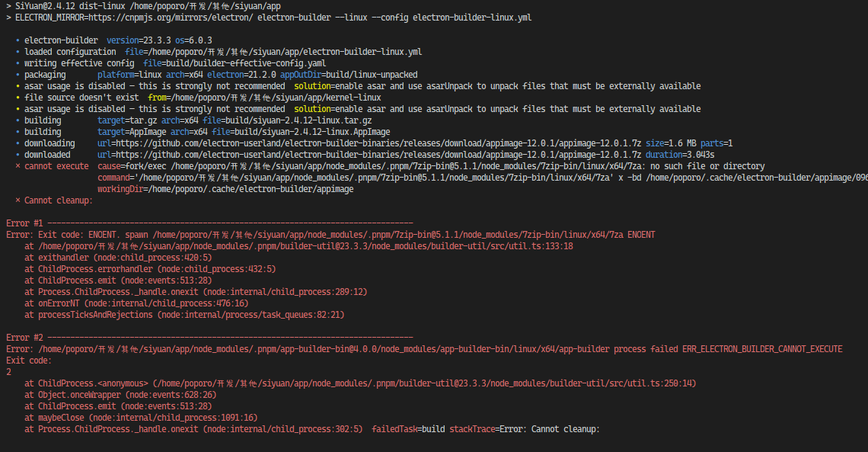The image size is (868, 452).
Task: Click the red × before "cannot execute"
Action: coord(18,166)
